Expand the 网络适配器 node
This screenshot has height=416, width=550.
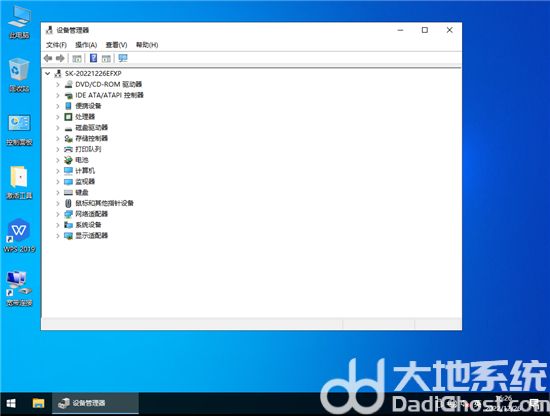click(x=58, y=214)
